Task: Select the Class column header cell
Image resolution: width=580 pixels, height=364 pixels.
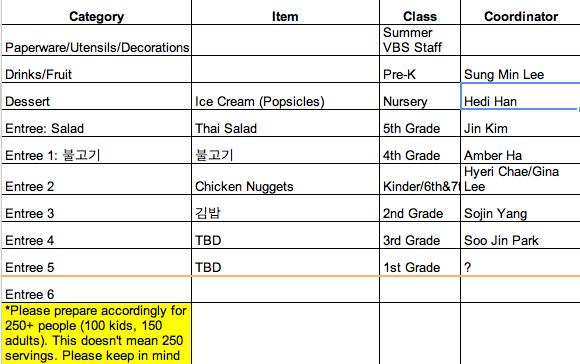Action: [420, 13]
